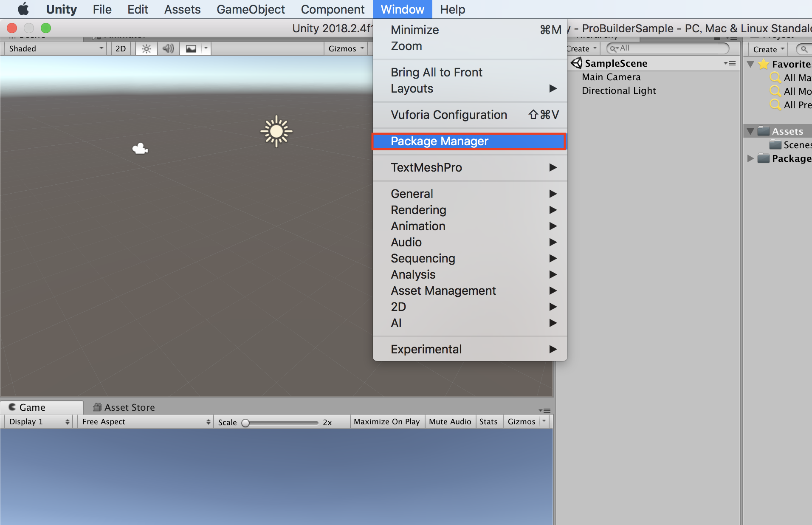
Task: Click the Game view Scale slider handle
Action: [x=245, y=423]
